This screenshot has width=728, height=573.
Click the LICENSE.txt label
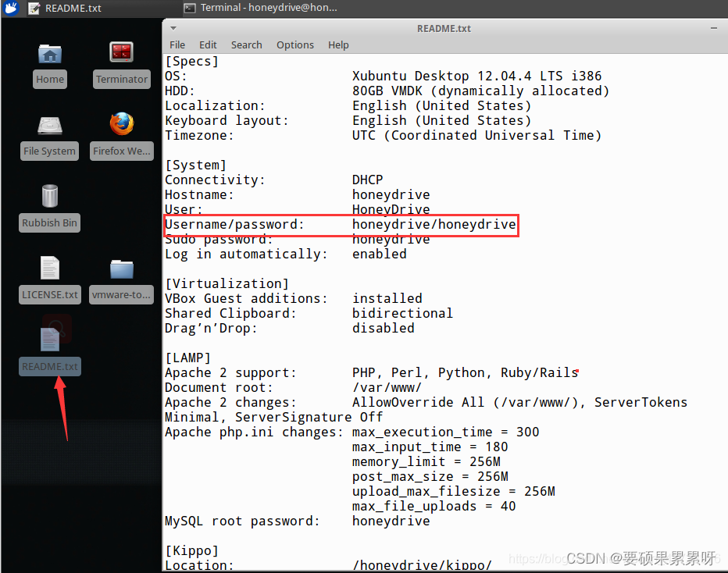pyautogui.click(x=50, y=295)
